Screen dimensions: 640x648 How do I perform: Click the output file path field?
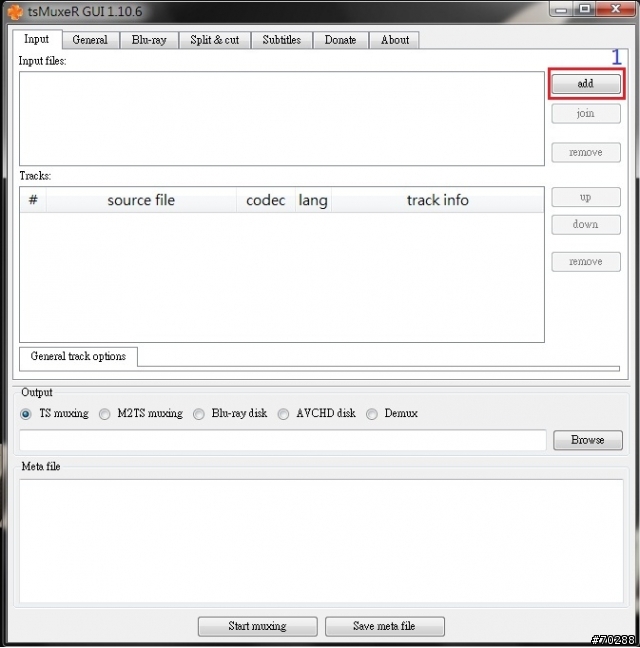283,440
